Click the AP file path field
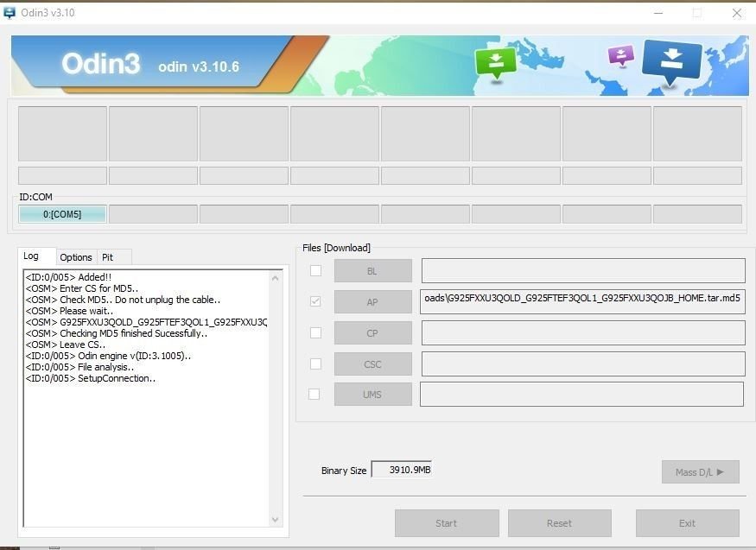 click(582, 301)
